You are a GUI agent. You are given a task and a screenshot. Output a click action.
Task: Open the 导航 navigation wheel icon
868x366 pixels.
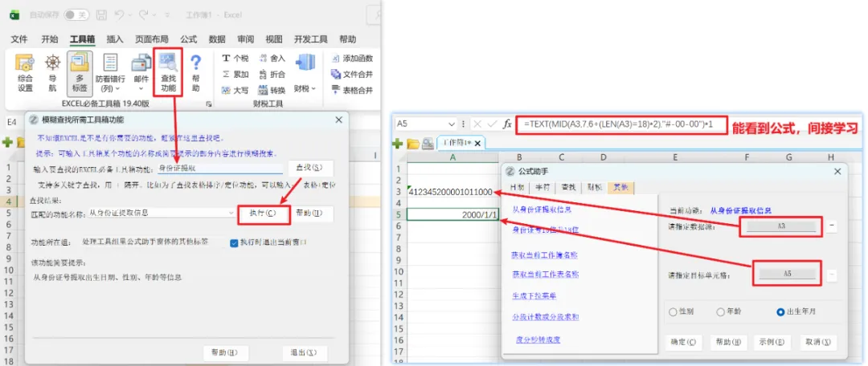point(52,72)
